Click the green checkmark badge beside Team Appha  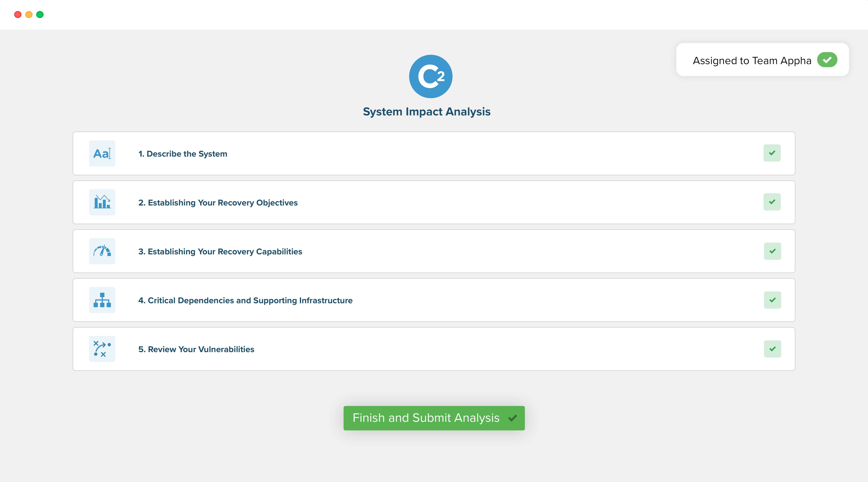point(827,60)
